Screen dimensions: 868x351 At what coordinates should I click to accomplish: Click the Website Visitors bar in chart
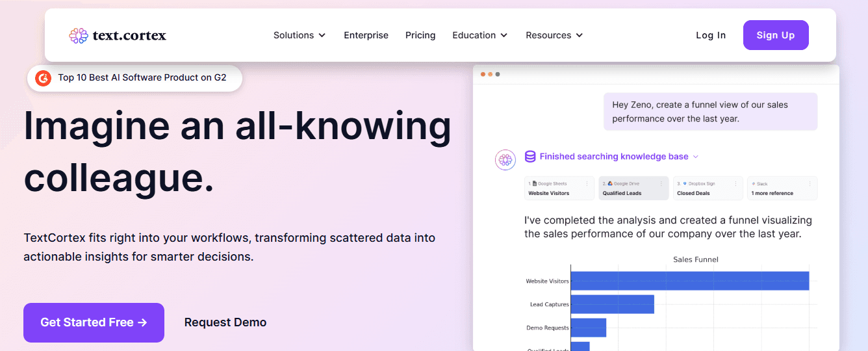pos(690,281)
